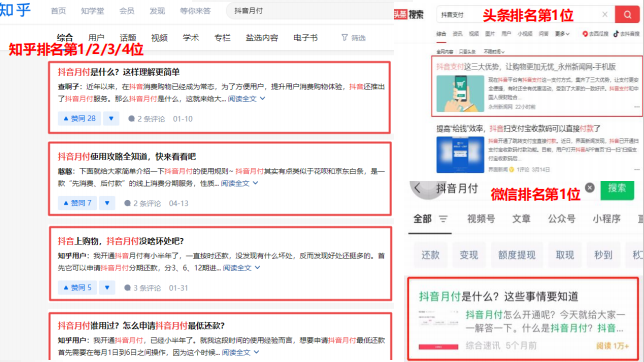This screenshot has height=362, width=644.
Task: Open Zhihu title 抖音月付是什么？这样理解更简单
Action: tap(119, 72)
